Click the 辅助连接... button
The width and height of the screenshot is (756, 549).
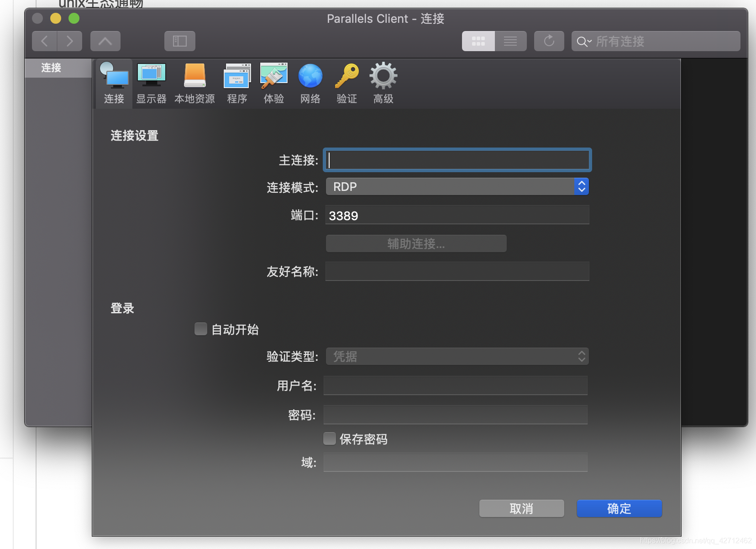pyautogui.click(x=416, y=243)
